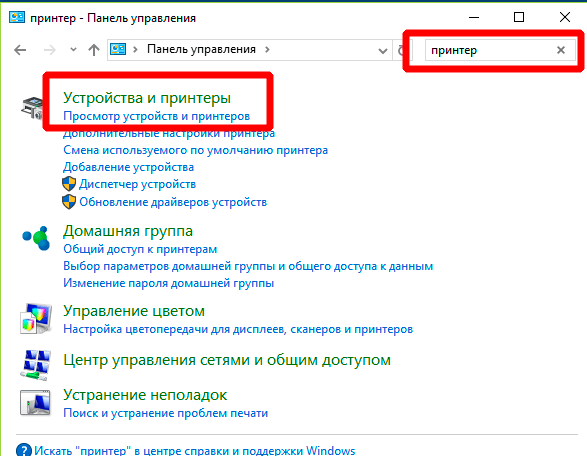The height and width of the screenshot is (456, 587).
Task: Click the Troubleshooting icon
Action: (36, 403)
